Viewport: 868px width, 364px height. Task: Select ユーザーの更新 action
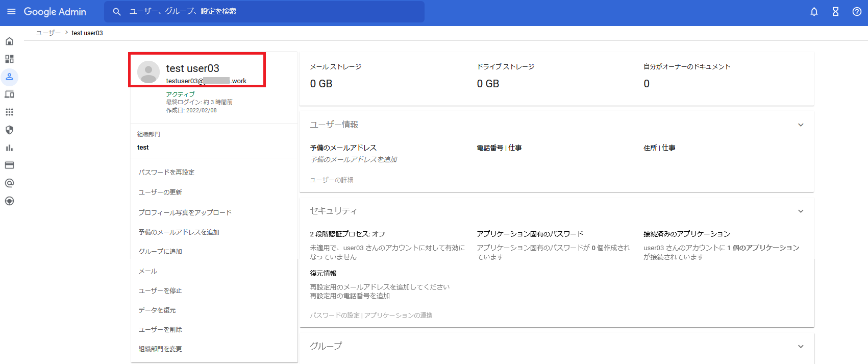pos(160,192)
